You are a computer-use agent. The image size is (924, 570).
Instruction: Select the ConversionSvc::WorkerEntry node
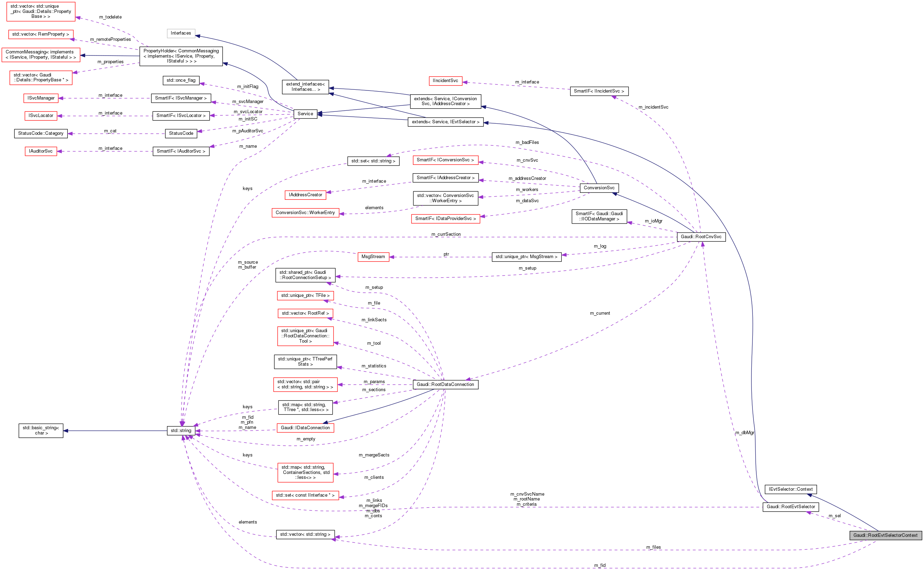[x=305, y=213]
